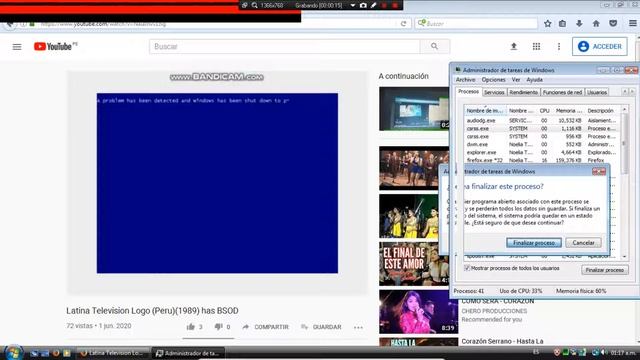Like the video with thumbs up

tap(191, 327)
